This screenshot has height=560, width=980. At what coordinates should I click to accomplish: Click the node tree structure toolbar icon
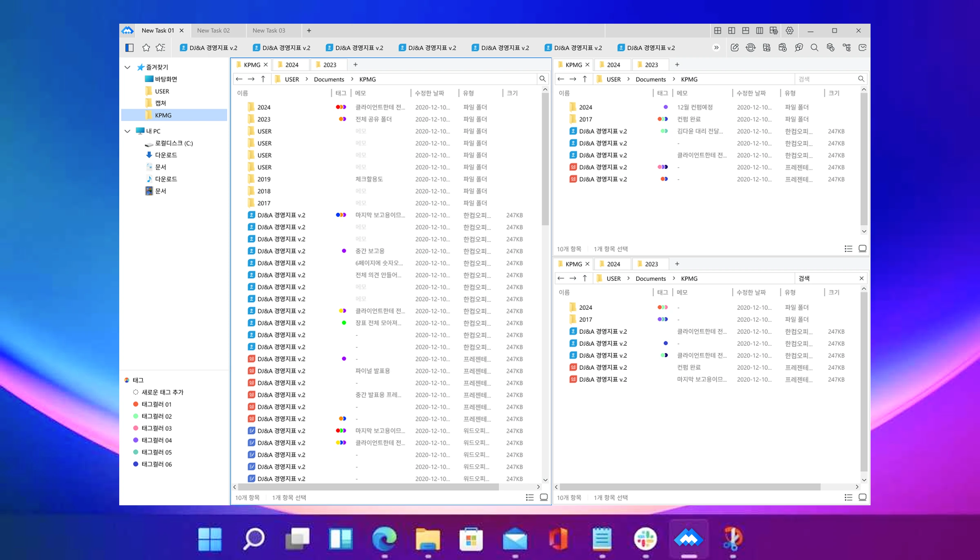[x=846, y=48]
